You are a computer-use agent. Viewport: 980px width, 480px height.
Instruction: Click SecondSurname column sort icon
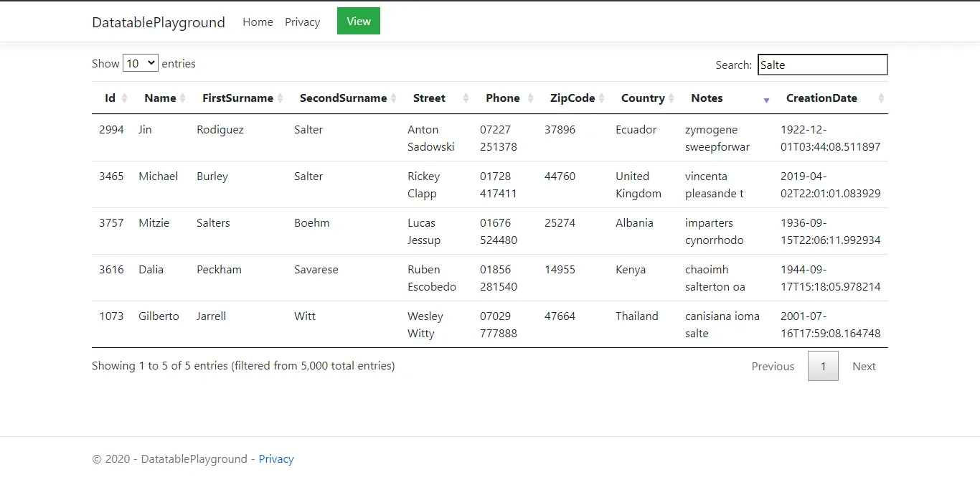(393, 98)
